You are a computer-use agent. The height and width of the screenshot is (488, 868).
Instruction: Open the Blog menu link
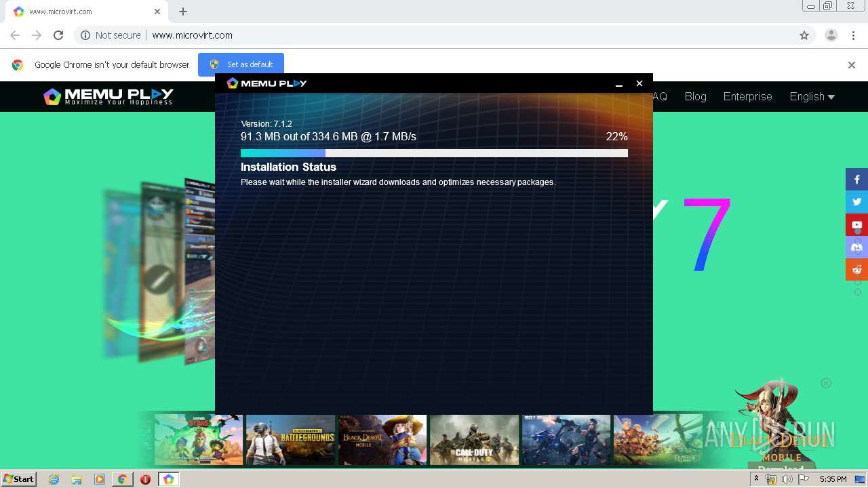tap(695, 96)
